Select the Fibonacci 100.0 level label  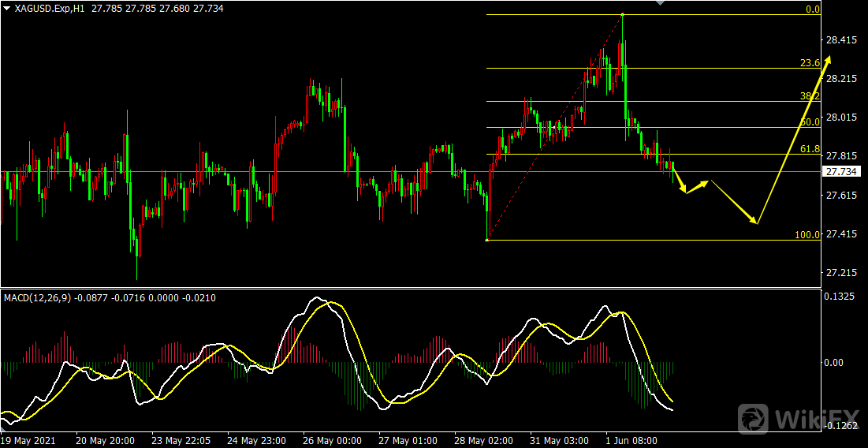point(808,235)
